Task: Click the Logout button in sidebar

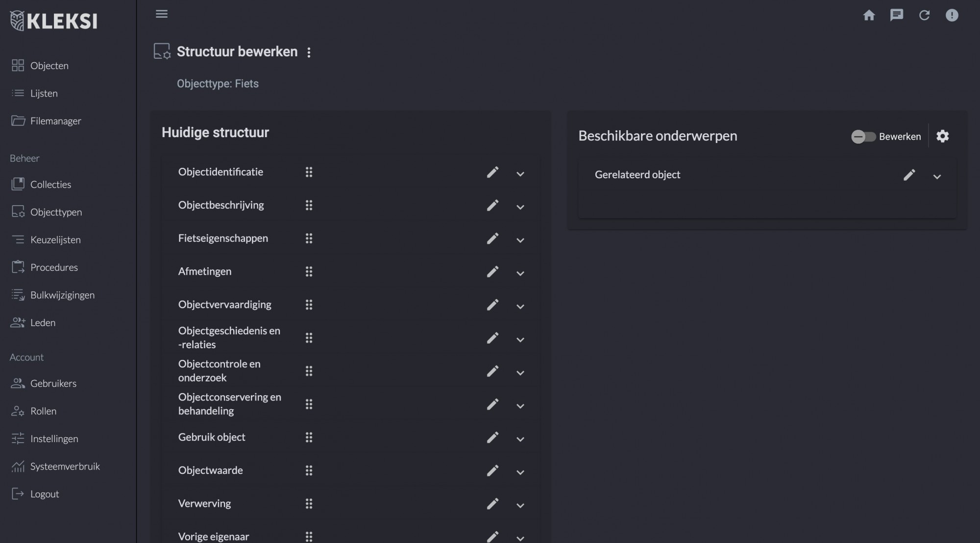Action: (44, 494)
